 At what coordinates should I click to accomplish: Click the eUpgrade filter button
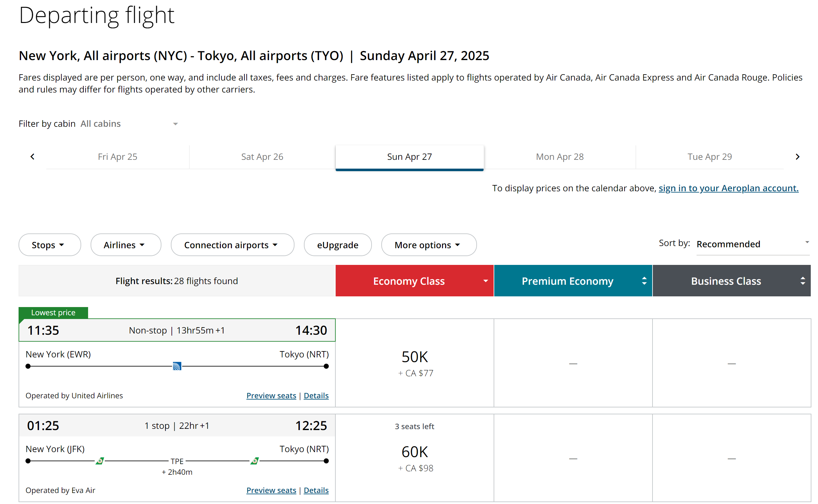[x=337, y=245]
